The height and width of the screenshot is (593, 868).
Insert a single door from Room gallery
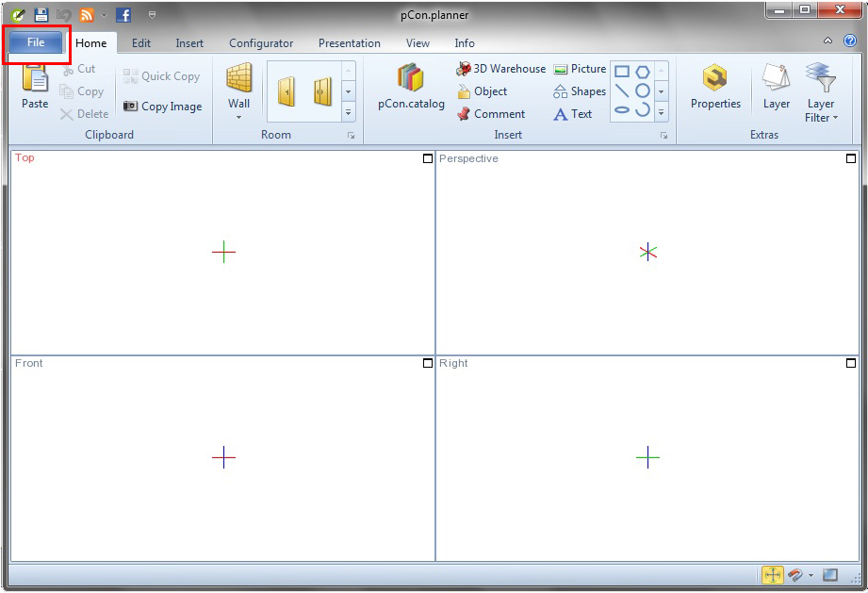[287, 91]
